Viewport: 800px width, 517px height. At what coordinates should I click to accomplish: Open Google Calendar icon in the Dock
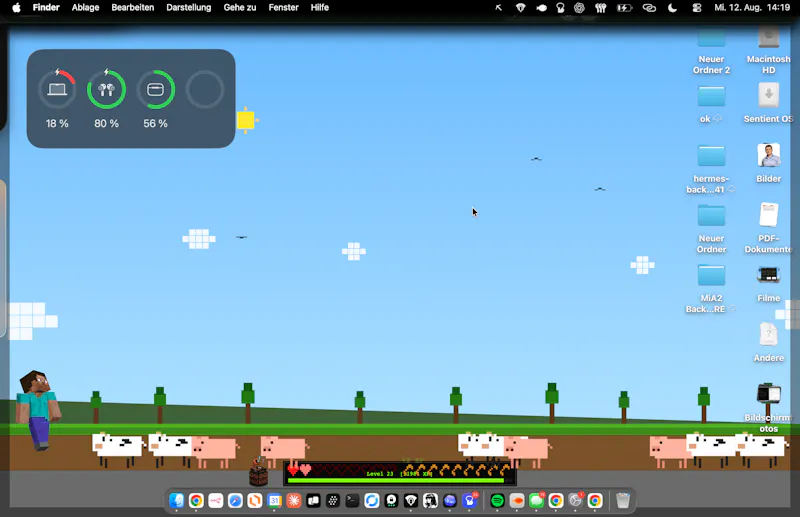tap(274, 501)
